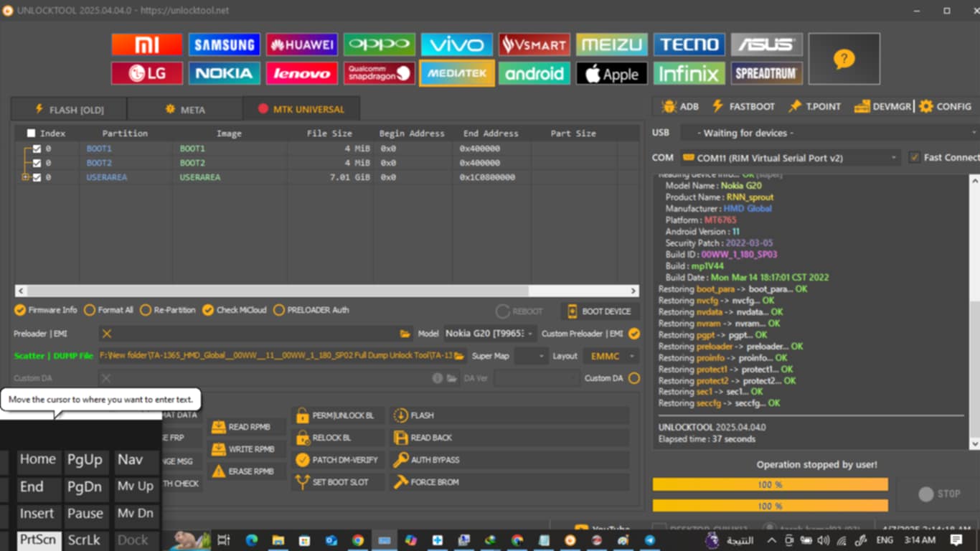Browse for Preloader EMI file folder icon
The height and width of the screenshot is (551, 980).
pos(405,334)
